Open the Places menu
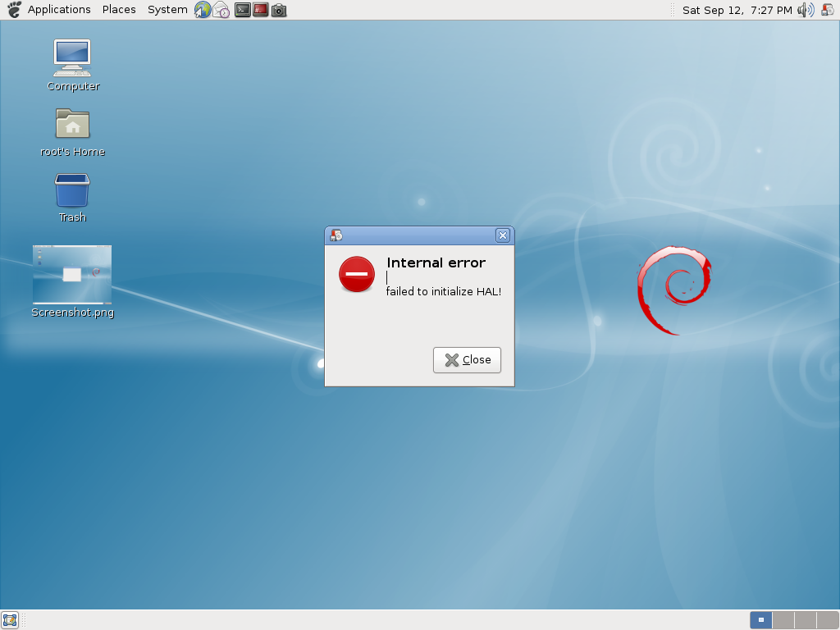This screenshot has width=840, height=630. pyautogui.click(x=119, y=10)
